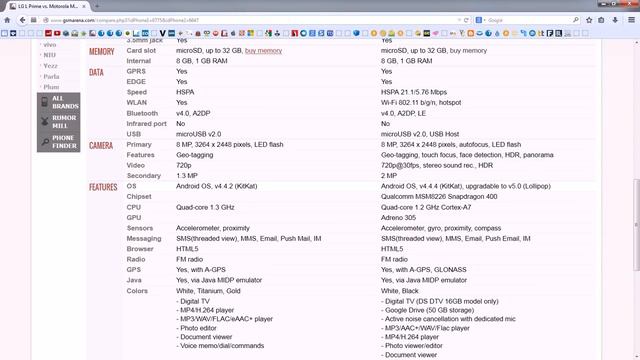Click the Phone Finder magnifier icon

pos(45,142)
